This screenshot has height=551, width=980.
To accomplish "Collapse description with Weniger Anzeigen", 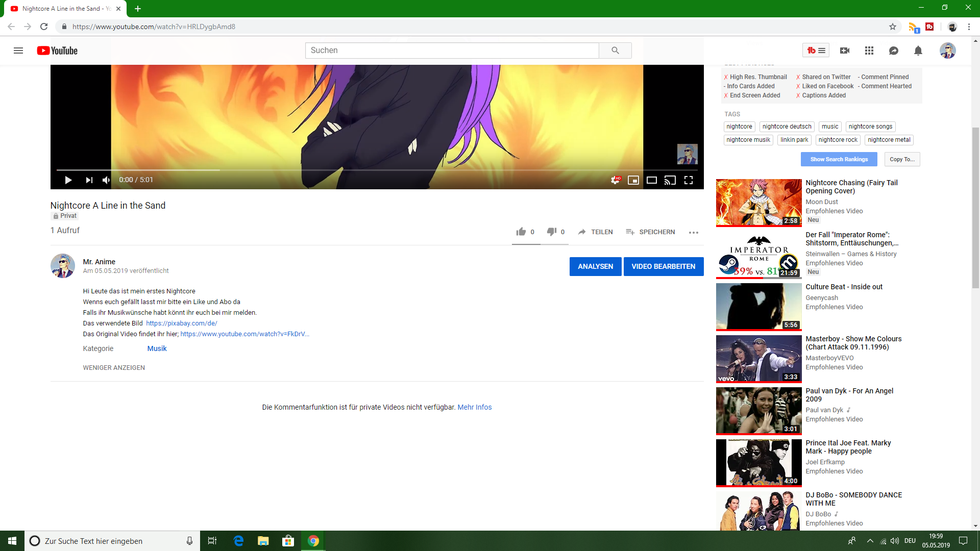I will [x=114, y=368].
